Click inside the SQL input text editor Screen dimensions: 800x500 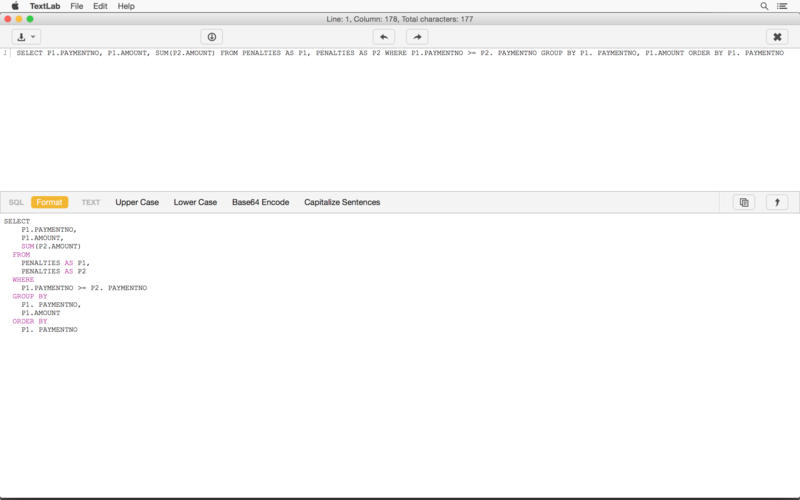(400, 120)
